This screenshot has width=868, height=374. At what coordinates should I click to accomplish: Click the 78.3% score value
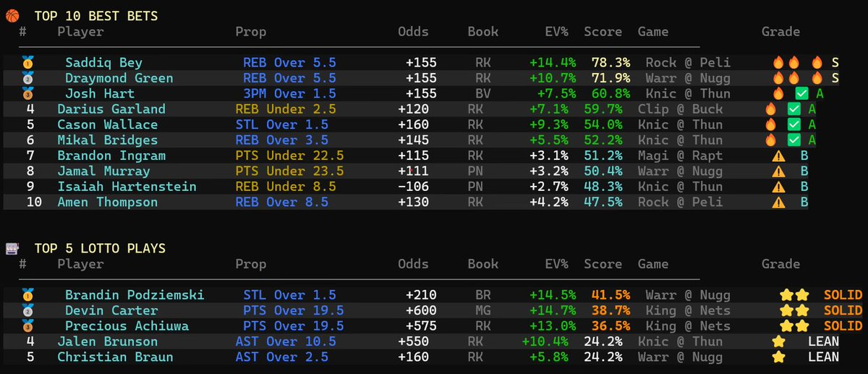(610, 63)
